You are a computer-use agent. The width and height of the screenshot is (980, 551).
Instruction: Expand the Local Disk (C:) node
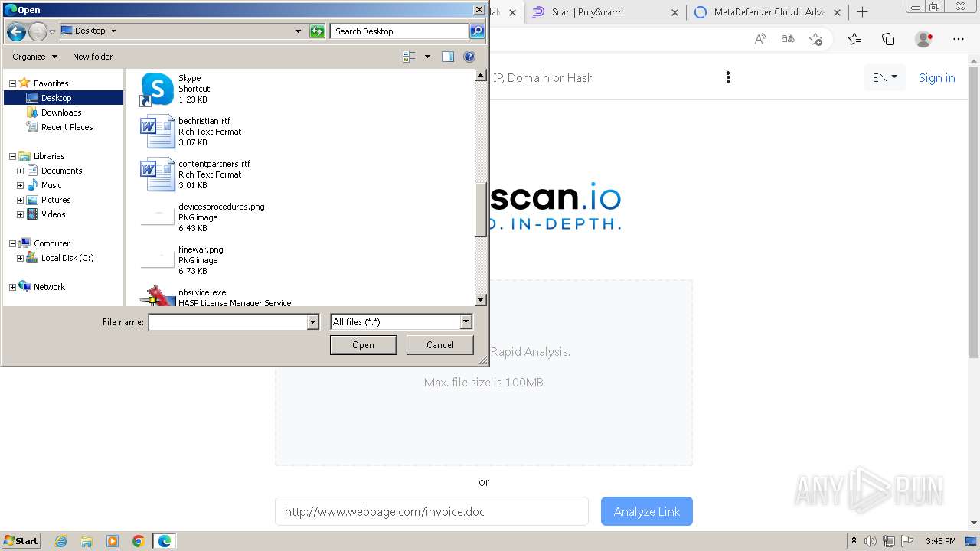20,258
